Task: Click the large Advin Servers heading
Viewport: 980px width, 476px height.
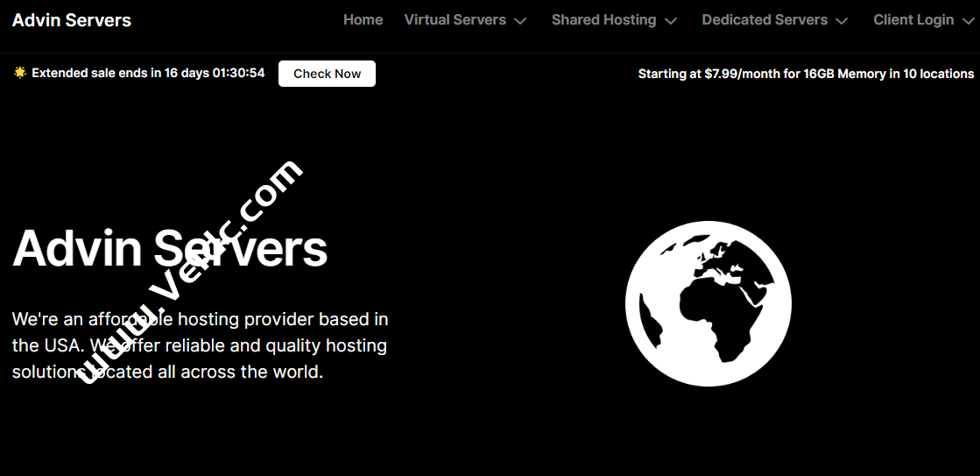Action: coord(170,248)
